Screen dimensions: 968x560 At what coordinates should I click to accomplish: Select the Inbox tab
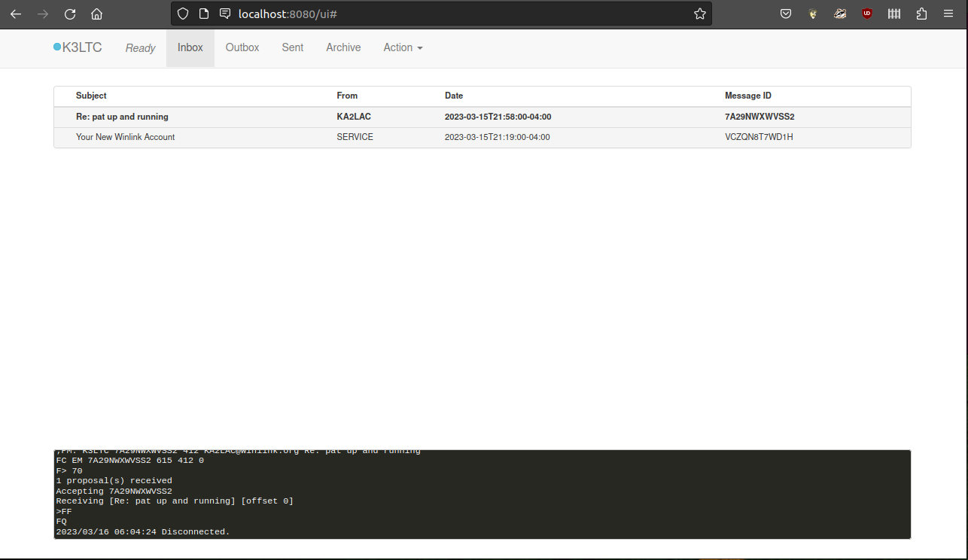[x=190, y=47]
